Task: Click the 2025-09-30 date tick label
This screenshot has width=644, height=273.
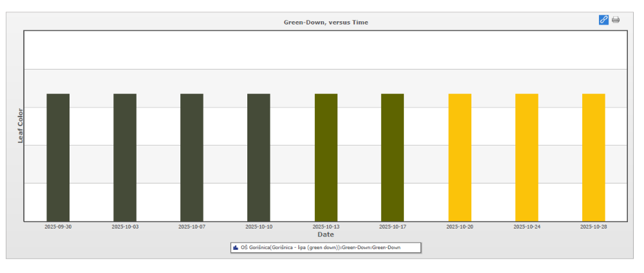Action: (x=58, y=227)
